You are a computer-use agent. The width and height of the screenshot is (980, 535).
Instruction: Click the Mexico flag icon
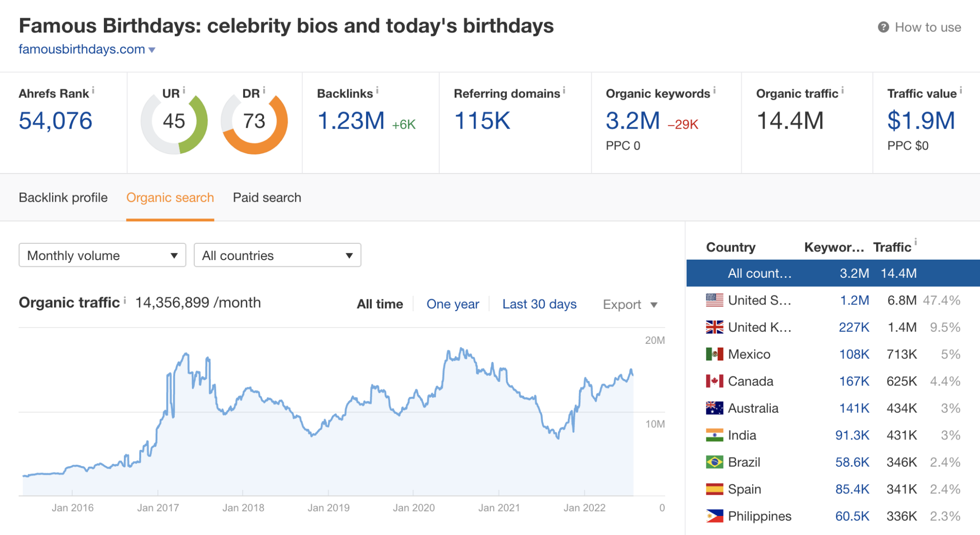714,354
